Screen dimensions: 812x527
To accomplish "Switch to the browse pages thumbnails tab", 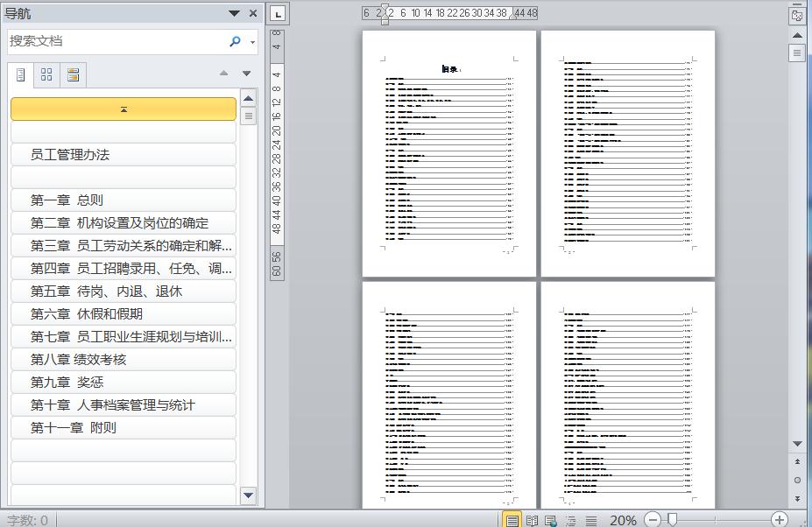I will (x=46, y=74).
